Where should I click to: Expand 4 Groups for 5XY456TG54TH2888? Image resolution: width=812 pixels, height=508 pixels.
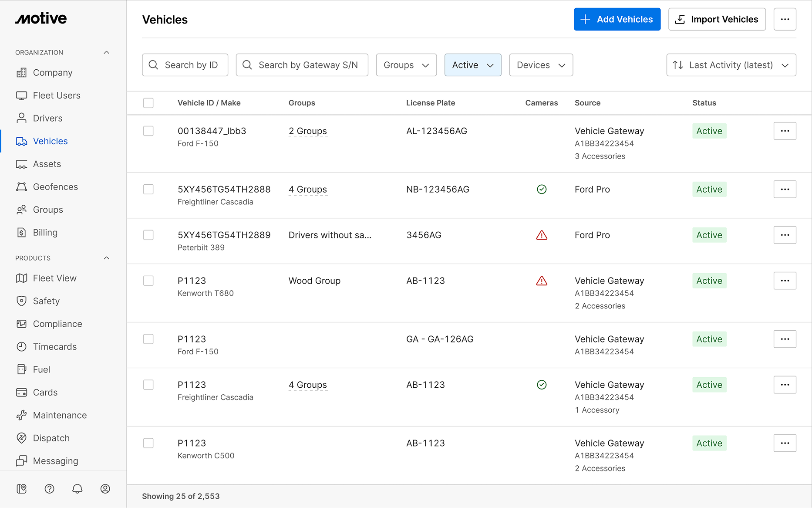[308, 190]
